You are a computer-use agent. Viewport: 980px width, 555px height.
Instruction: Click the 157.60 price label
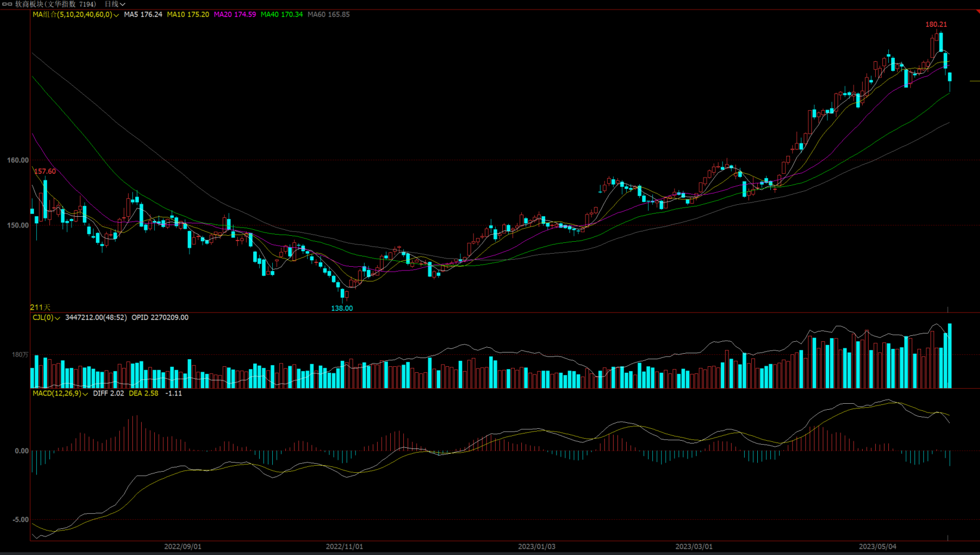[45, 172]
